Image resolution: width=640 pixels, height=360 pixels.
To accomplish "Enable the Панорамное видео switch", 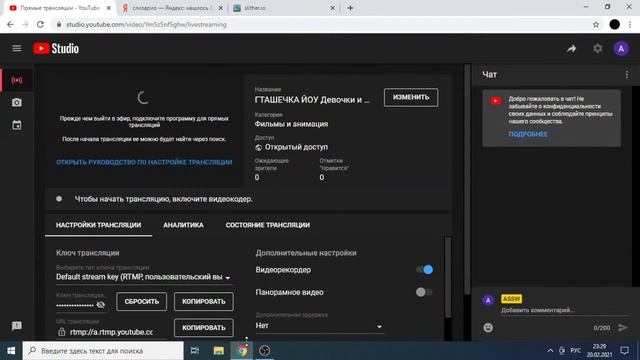I will coord(424,292).
